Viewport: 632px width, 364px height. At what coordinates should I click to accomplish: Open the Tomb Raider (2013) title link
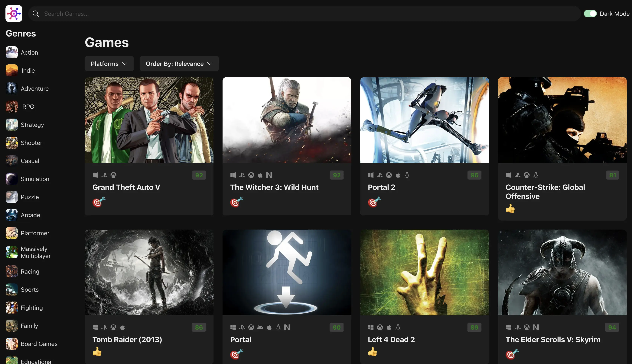[x=127, y=340]
